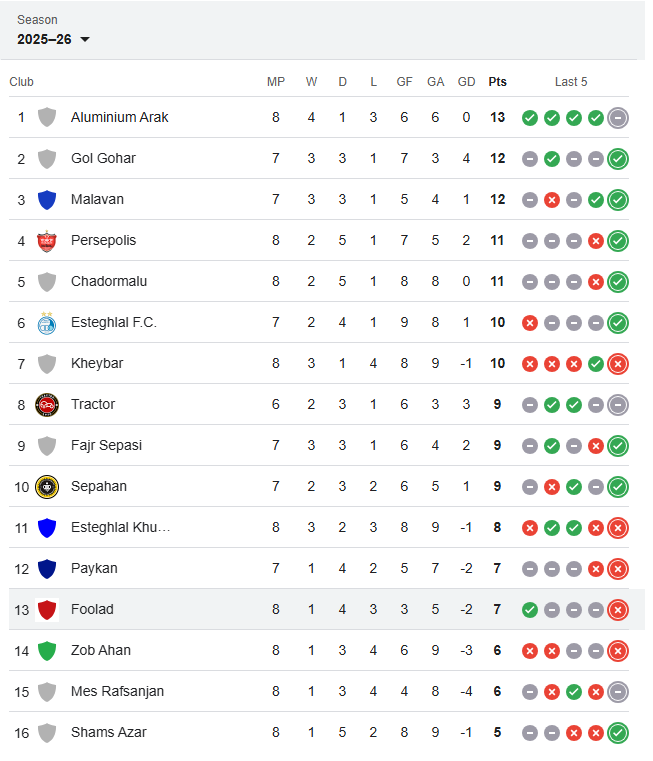Click the Mes Rafsanjan club name

117,691
